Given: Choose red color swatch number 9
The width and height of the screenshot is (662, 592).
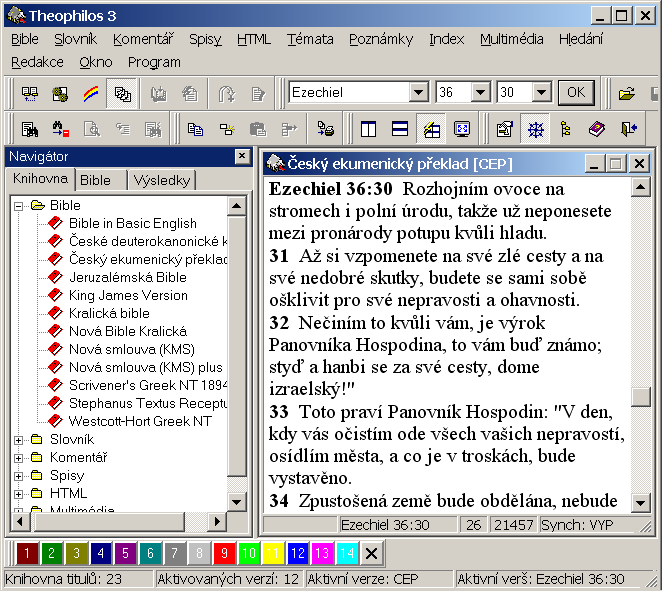Looking at the screenshot, I should coord(222,552).
